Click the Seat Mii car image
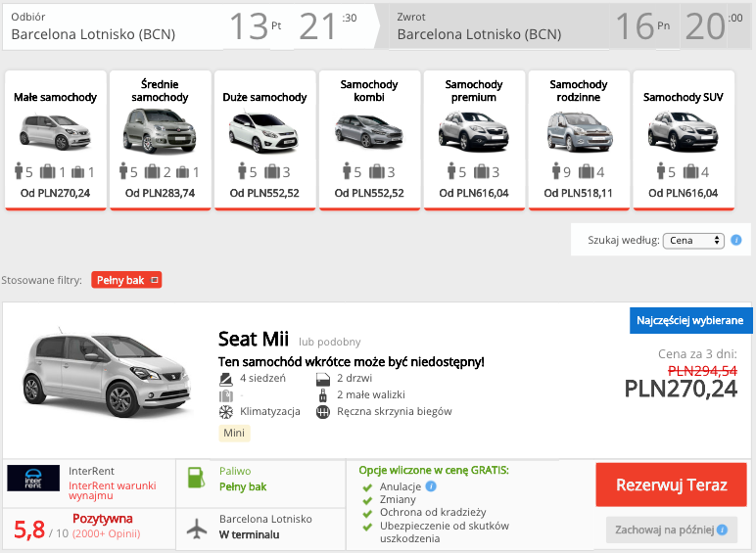The width and height of the screenshot is (756, 553). coord(107,374)
